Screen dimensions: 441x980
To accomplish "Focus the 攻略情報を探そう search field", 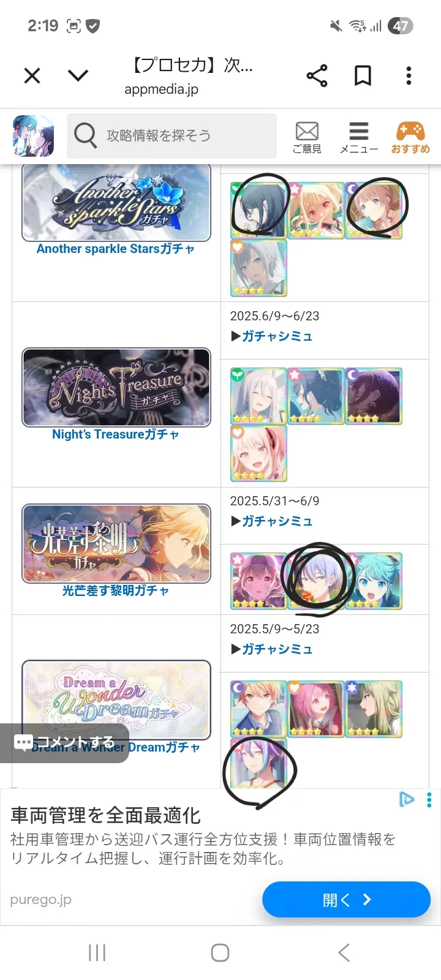I will pos(171,135).
